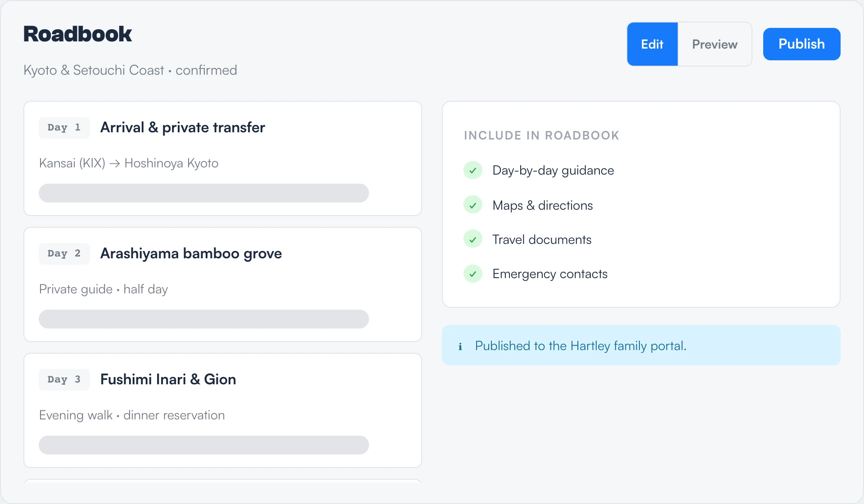This screenshot has height=504, width=864.
Task: Click the Day-by-day guidance label
Action: pos(553,171)
